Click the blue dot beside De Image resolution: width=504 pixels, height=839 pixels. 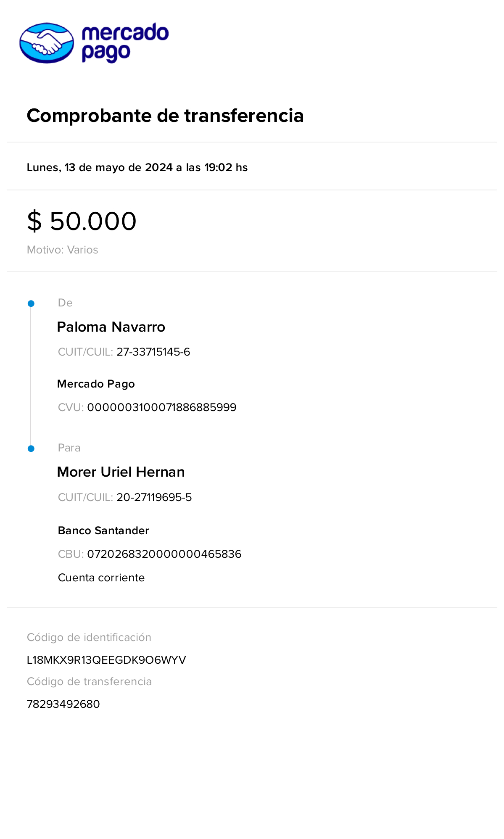[31, 303]
